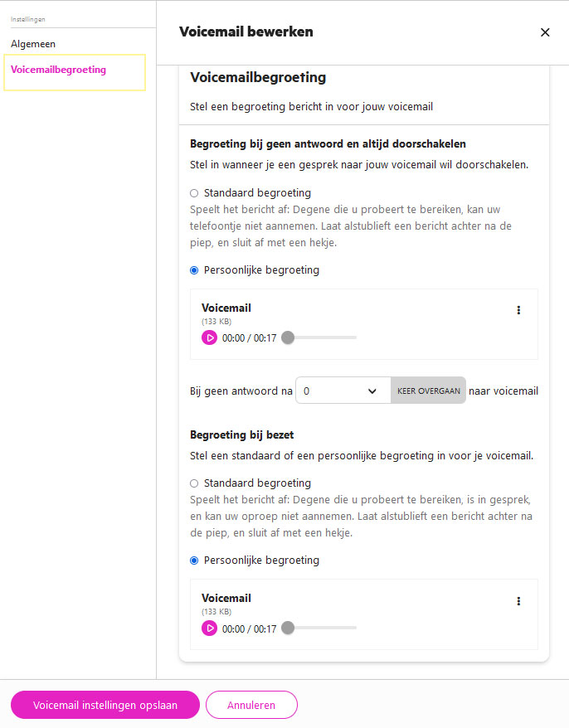Open options menu for busy greeting file

(518, 601)
